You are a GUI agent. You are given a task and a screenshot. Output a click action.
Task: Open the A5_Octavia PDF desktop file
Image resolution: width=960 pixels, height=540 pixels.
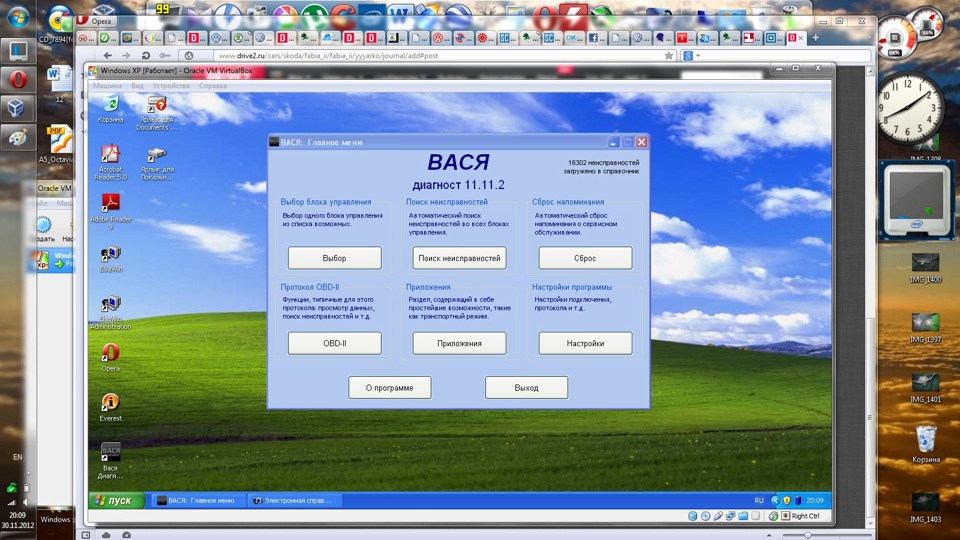(58, 144)
